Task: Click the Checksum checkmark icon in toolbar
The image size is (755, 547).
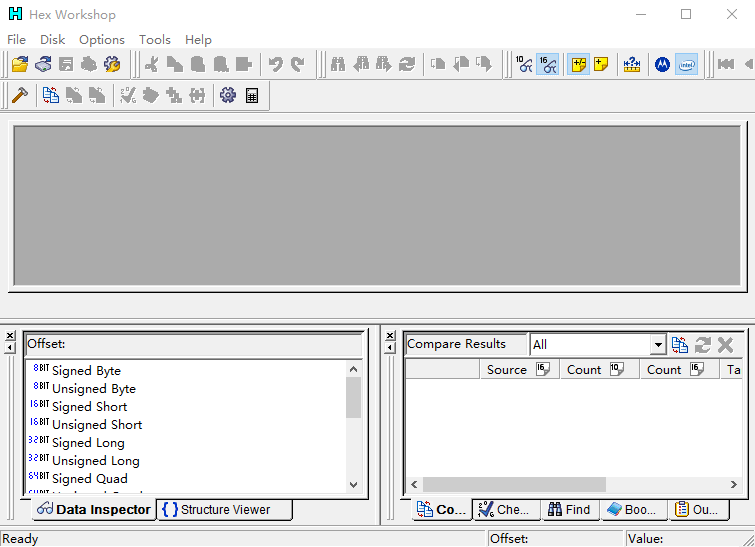Action: click(128, 95)
